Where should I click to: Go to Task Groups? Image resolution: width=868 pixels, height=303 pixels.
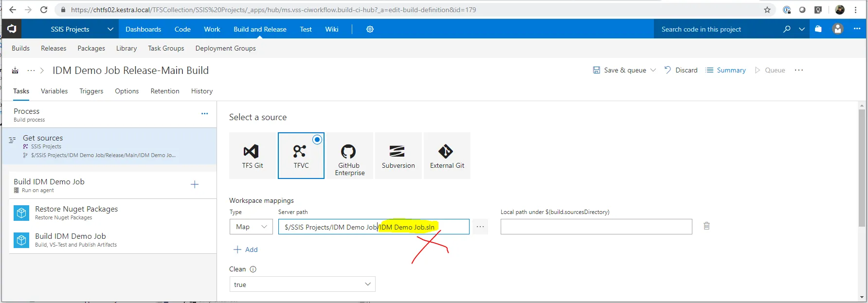click(x=166, y=48)
